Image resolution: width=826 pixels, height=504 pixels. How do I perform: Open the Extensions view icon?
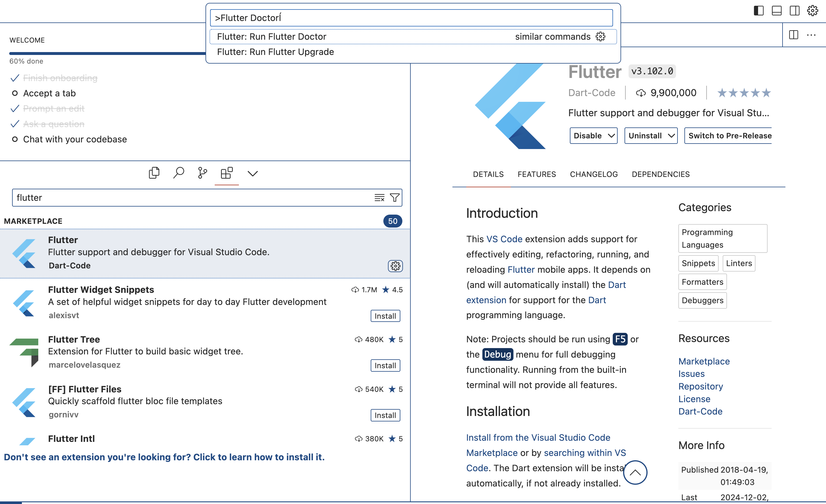[227, 173]
